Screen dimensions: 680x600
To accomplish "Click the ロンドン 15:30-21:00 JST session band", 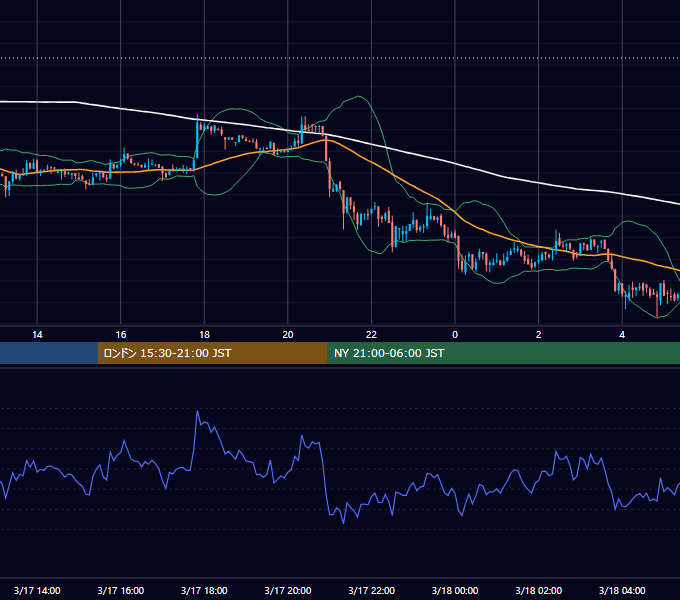I will click(212, 353).
